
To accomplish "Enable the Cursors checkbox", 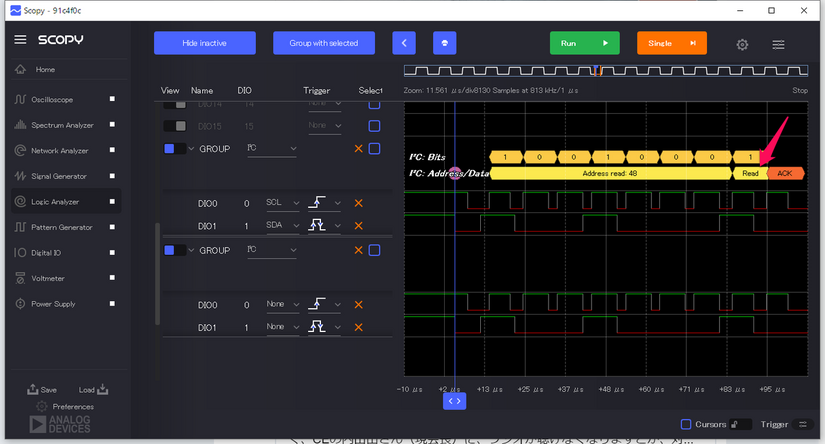I will (x=686, y=424).
